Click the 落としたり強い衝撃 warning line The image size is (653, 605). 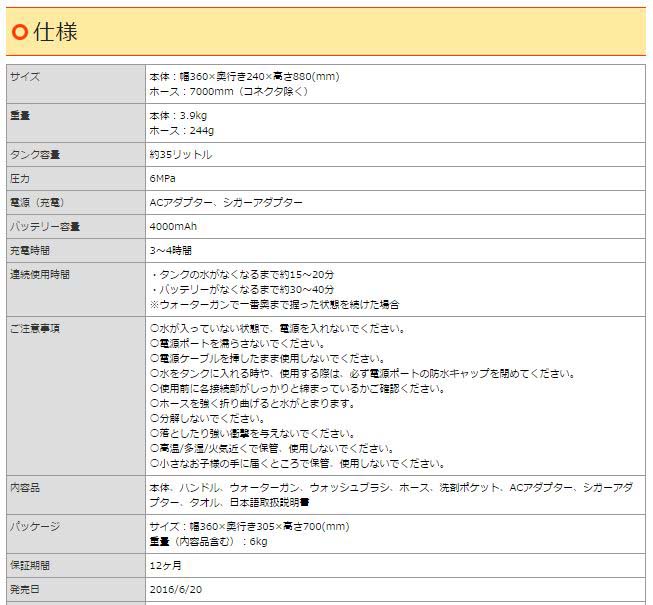click(x=253, y=434)
